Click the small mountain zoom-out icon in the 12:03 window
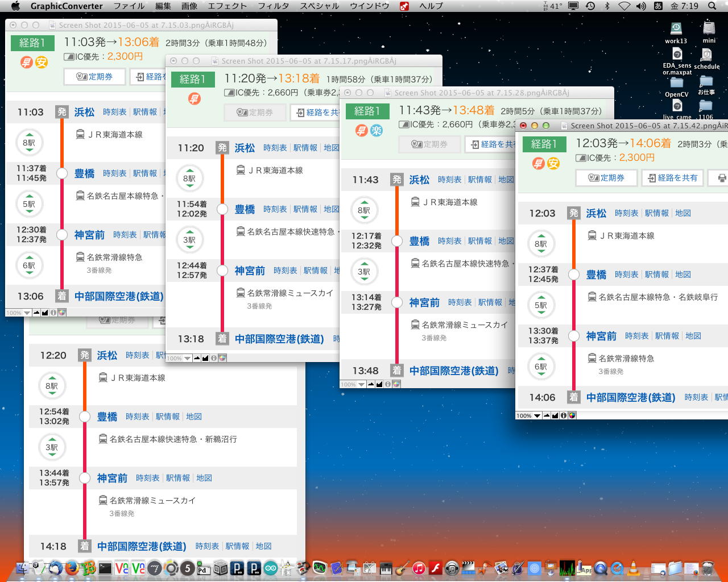 547,415
